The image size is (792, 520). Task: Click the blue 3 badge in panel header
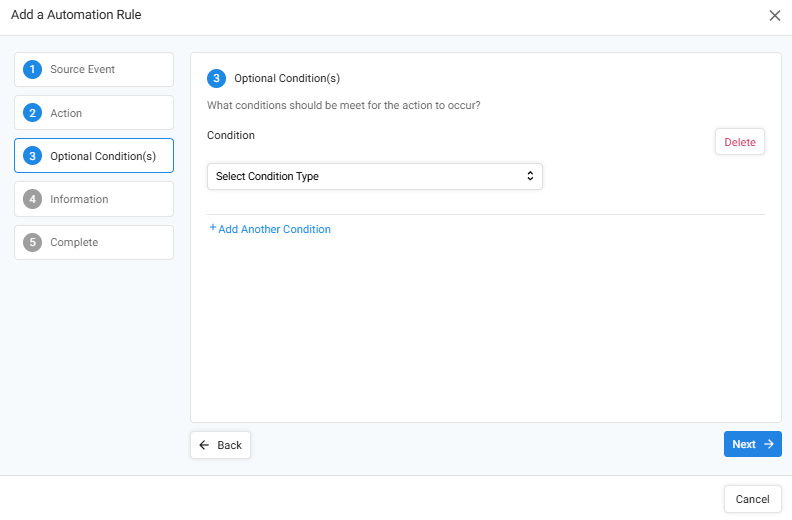pyautogui.click(x=217, y=78)
